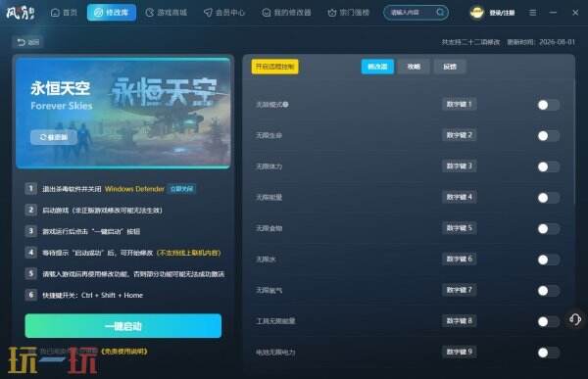The image size is (588, 379).
Task: Click the blue link beside Windows Defender
Action: click(x=182, y=189)
